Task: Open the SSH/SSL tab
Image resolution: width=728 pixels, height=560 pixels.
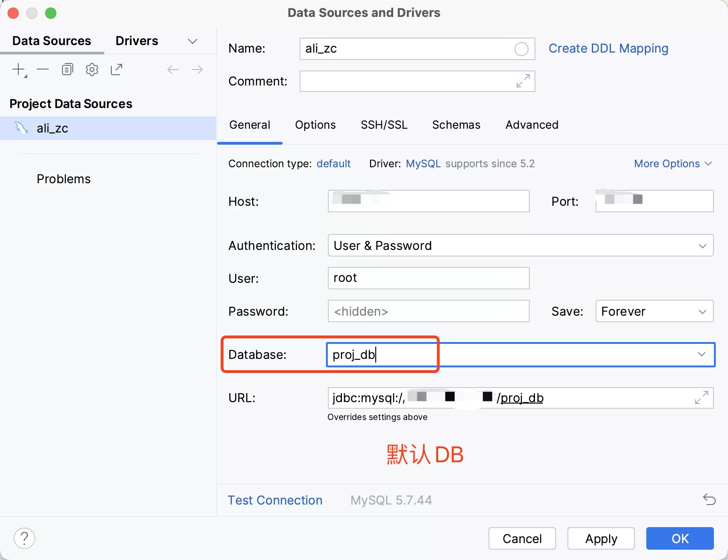Action: click(x=384, y=125)
